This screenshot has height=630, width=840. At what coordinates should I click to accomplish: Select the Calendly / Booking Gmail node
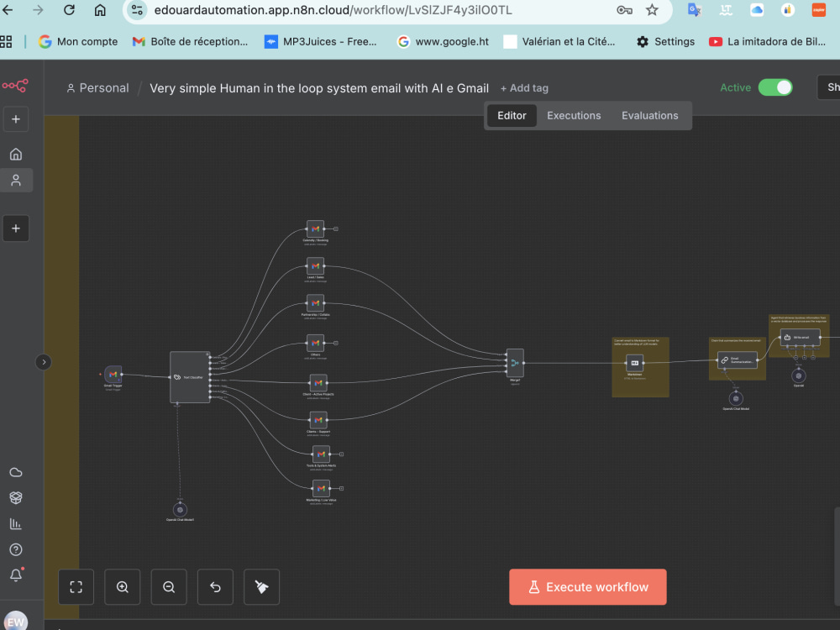click(316, 228)
